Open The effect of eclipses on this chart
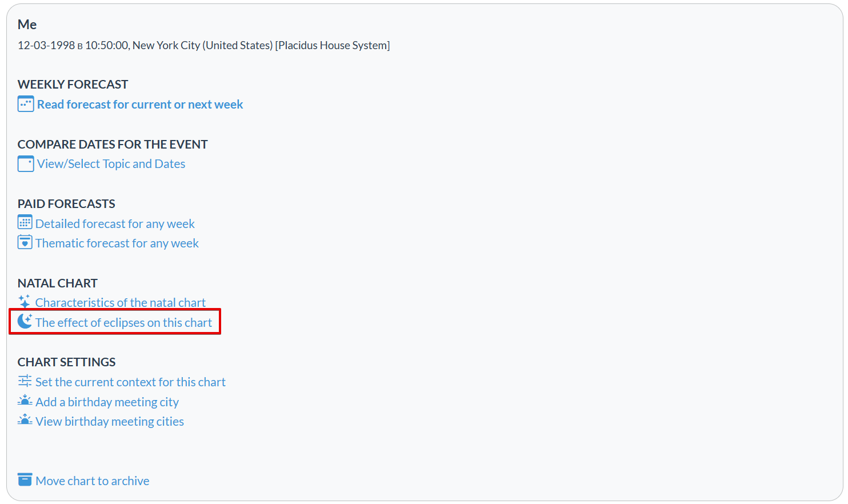848x504 pixels. pyautogui.click(x=123, y=323)
